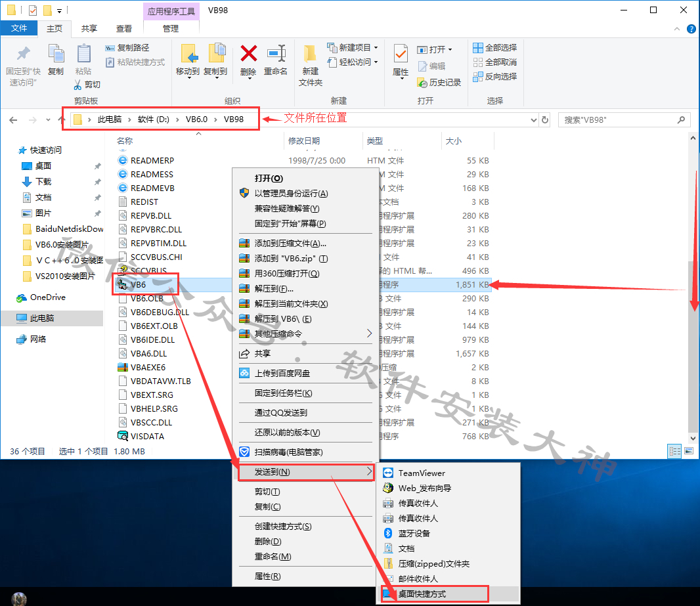Viewport: 700px width, 606px height.
Task: Collapse the ribbon with the chevron
Action: pos(677,29)
